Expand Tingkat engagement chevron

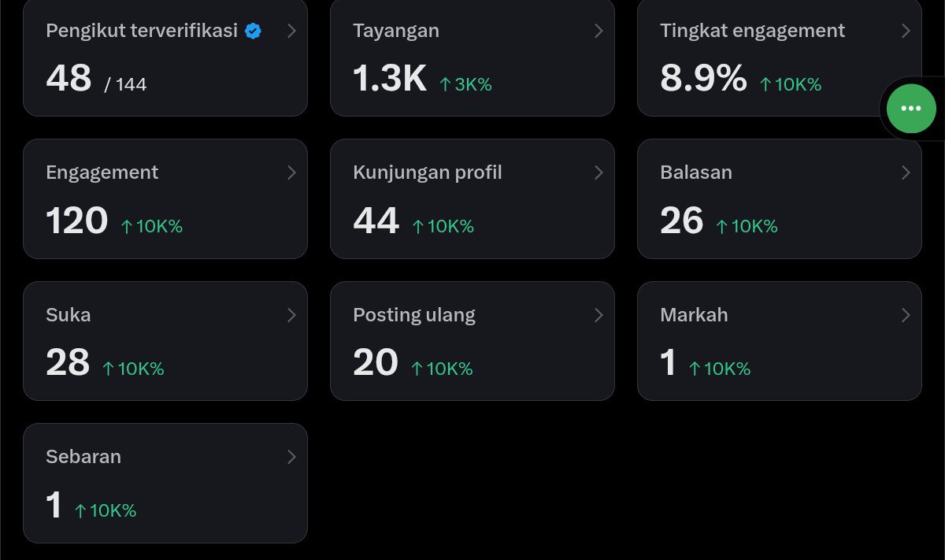coord(906,31)
